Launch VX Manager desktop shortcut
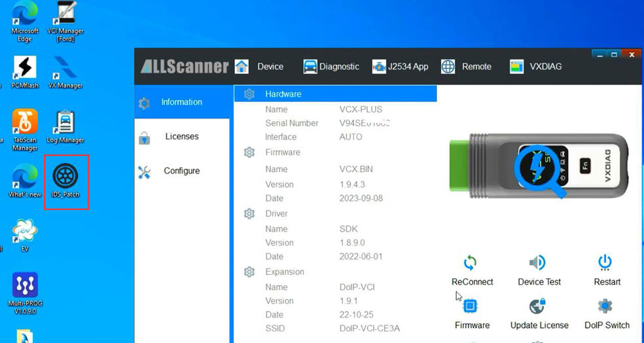Viewport: 644px width, 343px height. (65, 73)
